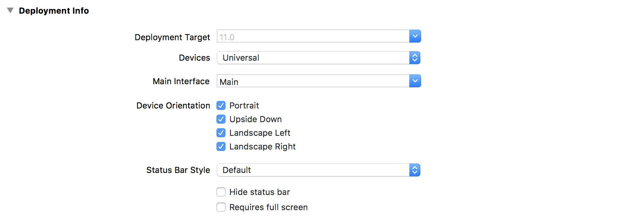
Task: Open the Status Bar Style popup showing Default
Action: [x=313, y=170]
